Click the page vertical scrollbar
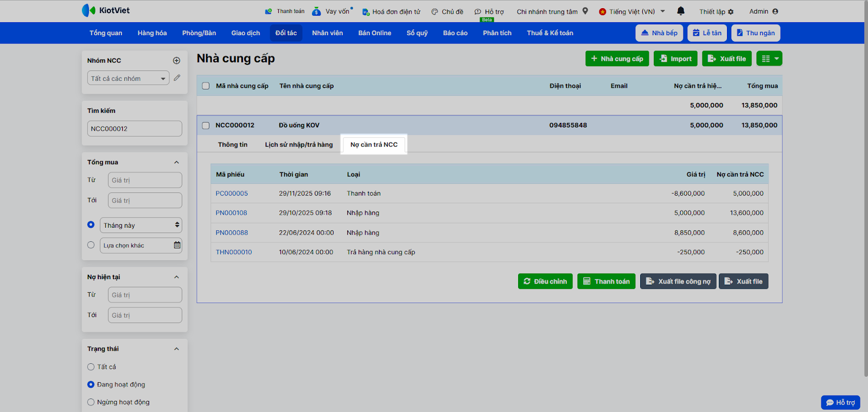The height and width of the screenshot is (412, 868). point(865,190)
